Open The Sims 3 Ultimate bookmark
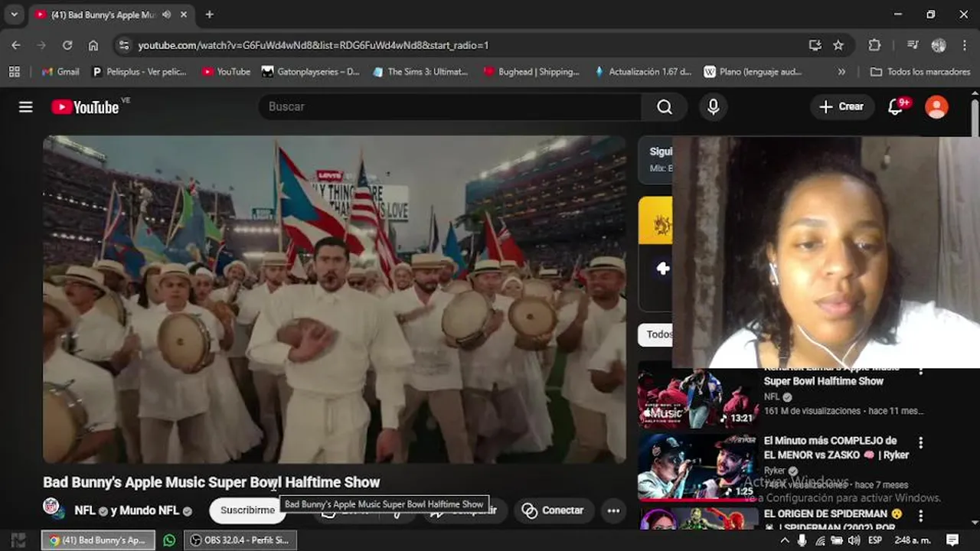 pyautogui.click(x=420, y=72)
